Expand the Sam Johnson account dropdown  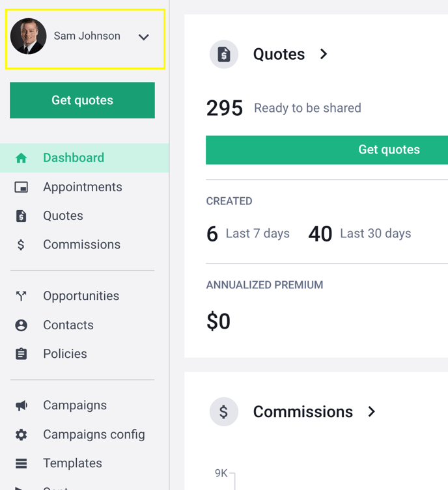coord(143,37)
